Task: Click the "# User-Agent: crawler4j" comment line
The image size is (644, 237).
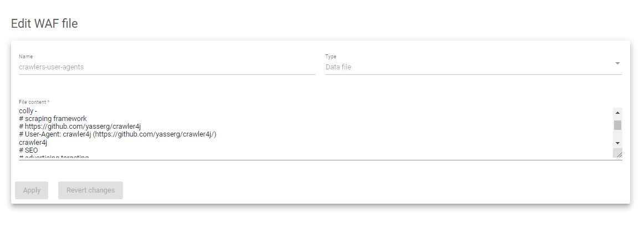Action: (x=117, y=134)
